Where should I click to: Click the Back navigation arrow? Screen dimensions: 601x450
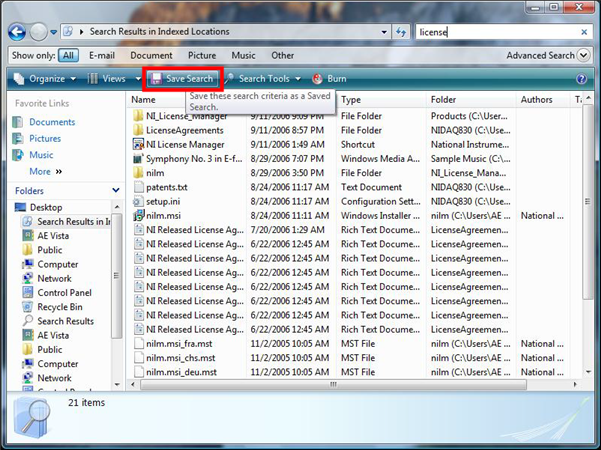pos(18,32)
